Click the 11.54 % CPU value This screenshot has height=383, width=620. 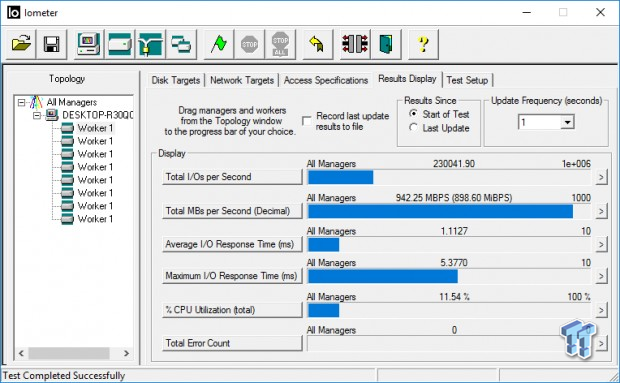454,296
